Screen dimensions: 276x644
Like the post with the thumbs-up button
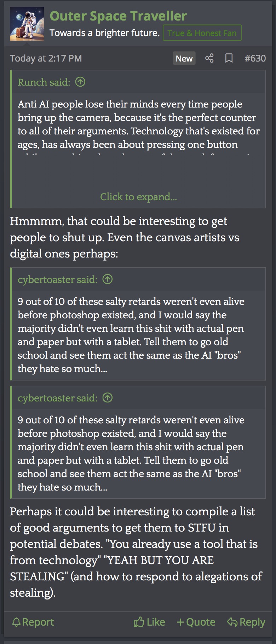click(149, 622)
